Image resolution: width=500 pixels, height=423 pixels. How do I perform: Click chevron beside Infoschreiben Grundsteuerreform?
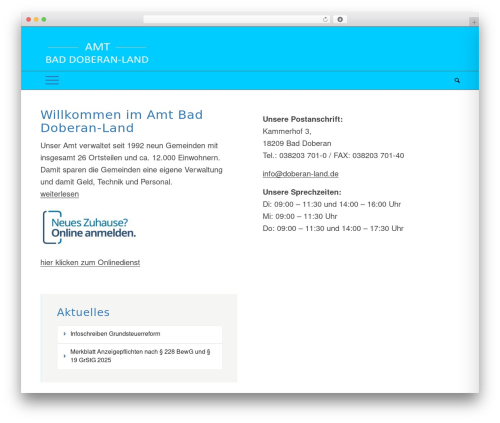point(65,334)
